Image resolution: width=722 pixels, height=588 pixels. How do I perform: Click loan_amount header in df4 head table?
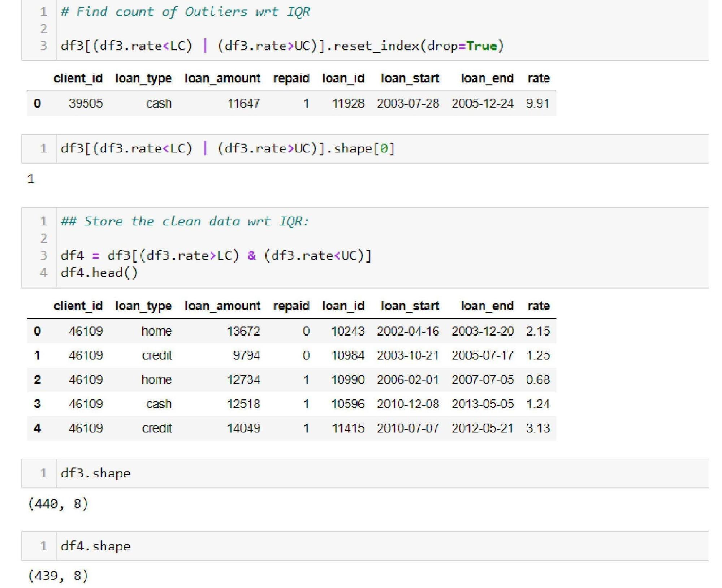pos(222,306)
